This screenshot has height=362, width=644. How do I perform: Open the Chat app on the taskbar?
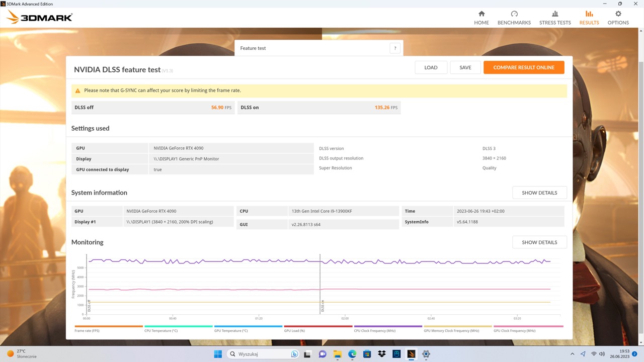(x=323, y=354)
